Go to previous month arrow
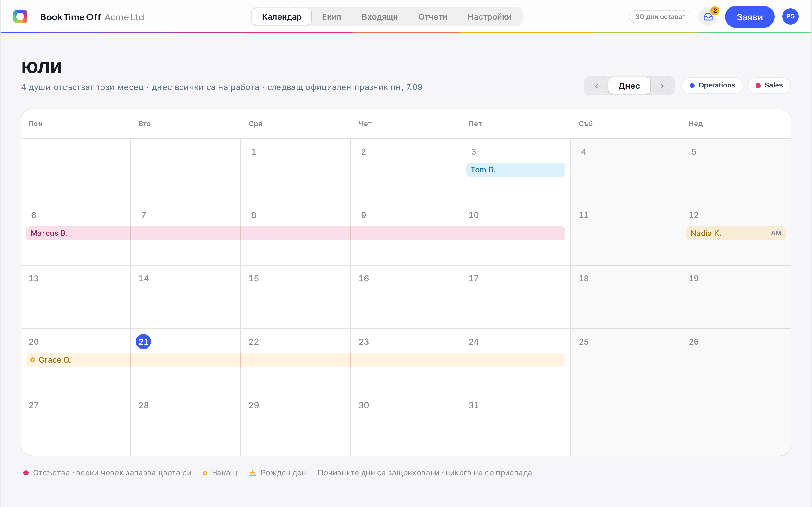This screenshot has width=812, height=507. (x=596, y=86)
